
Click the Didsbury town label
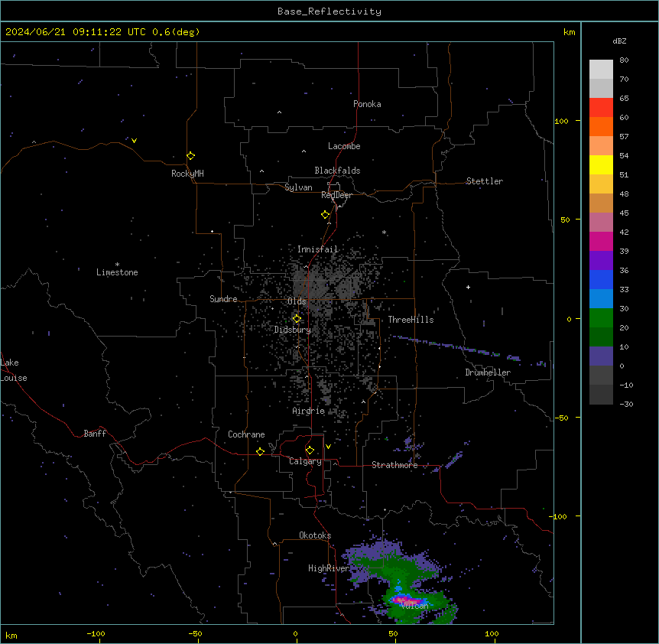tap(293, 330)
